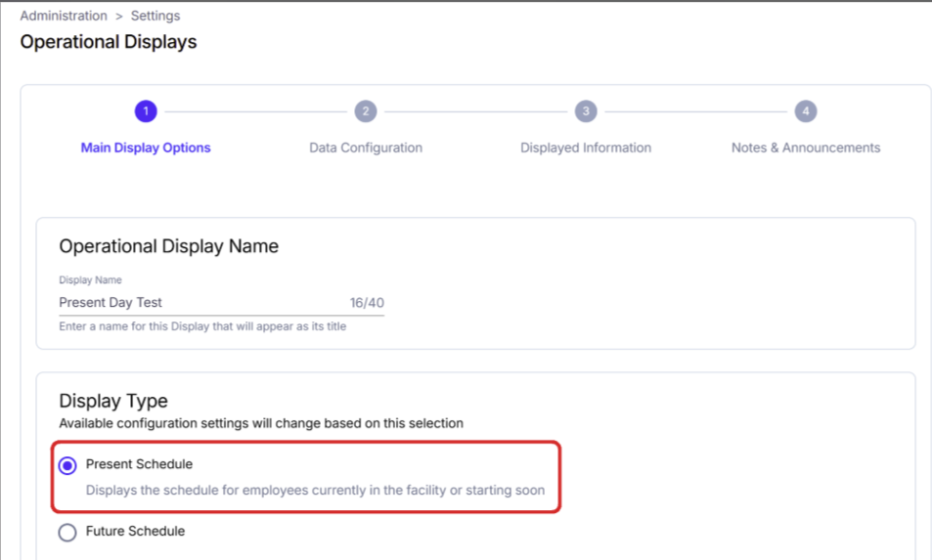The width and height of the screenshot is (932, 560).
Task: Select the Present Schedule radio button
Action: pyautogui.click(x=67, y=465)
